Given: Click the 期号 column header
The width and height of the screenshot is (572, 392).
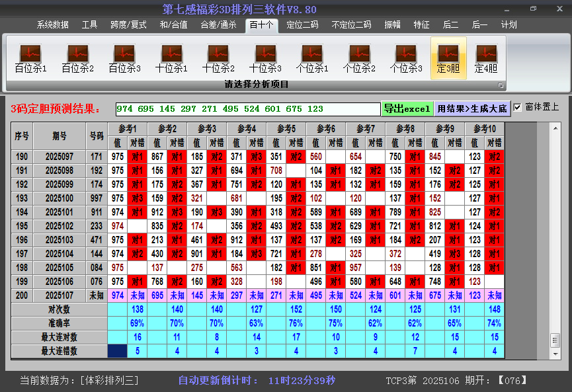Looking at the screenshot, I should point(60,136).
